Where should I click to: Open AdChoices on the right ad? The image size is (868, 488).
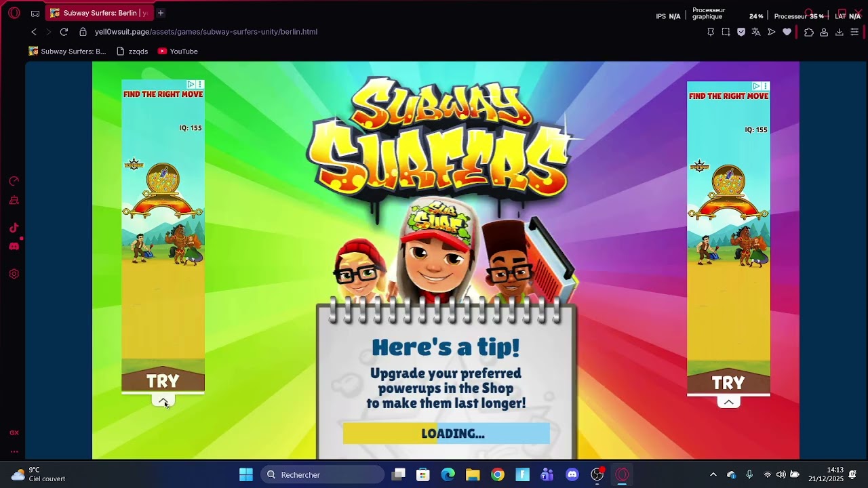pyautogui.click(x=757, y=86)
